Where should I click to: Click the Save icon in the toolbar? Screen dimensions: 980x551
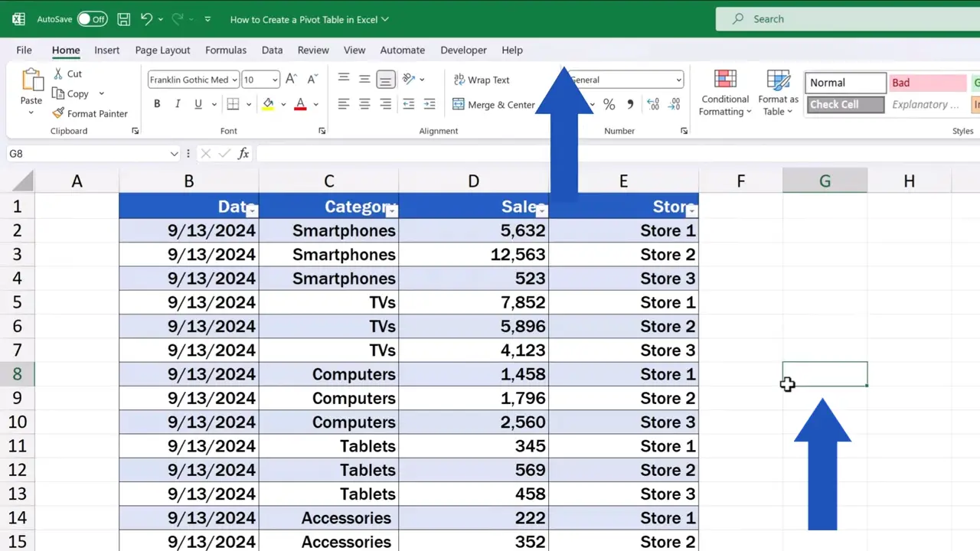(123, 18)
